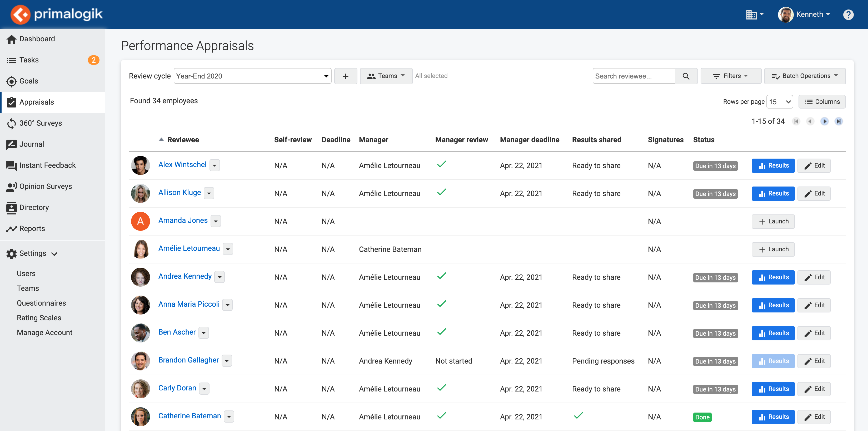The image size is (868, 431).
Task: Add a review cycle with plus button
Action: coord(345,76)
